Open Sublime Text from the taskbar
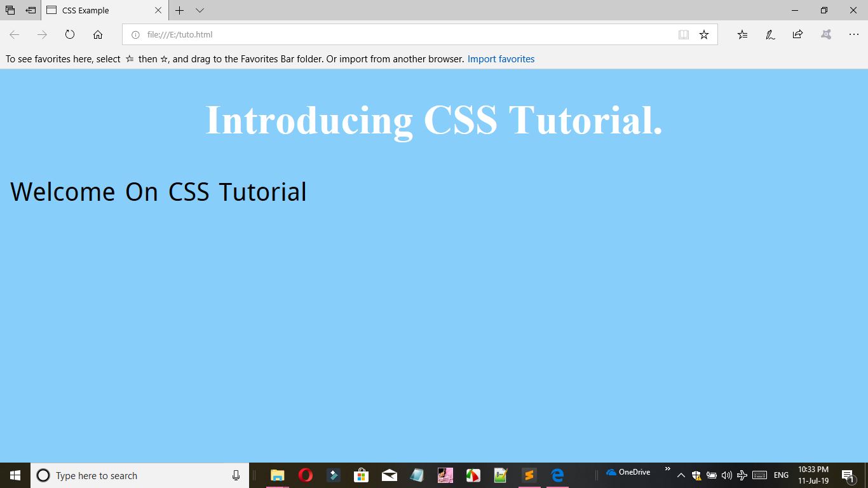868x488 pixels. [529, 475]
